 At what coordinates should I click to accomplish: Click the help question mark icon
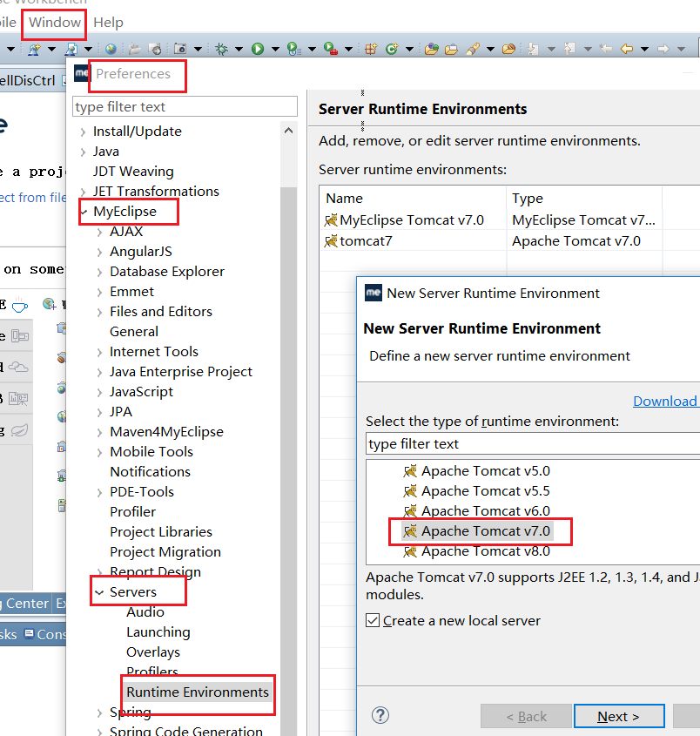pos(380,715)
